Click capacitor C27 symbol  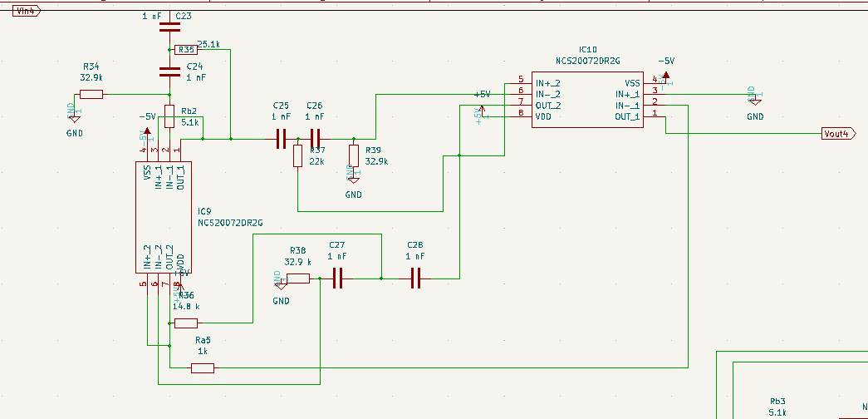[338, 279]
